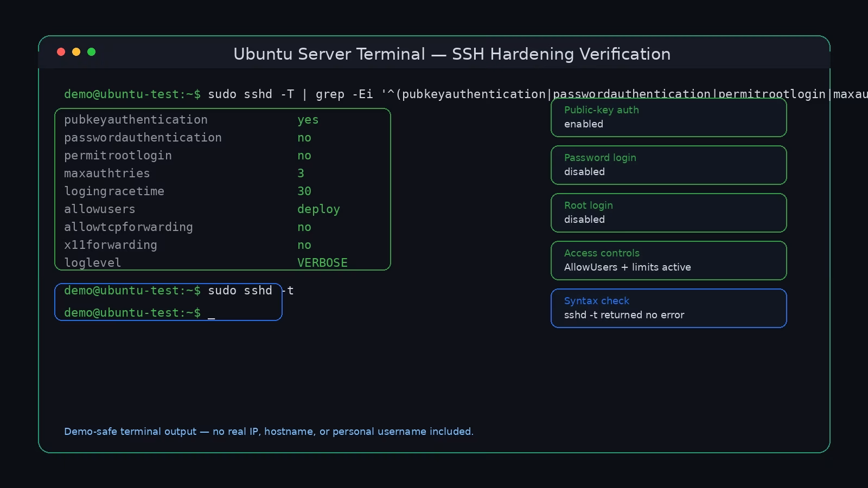Select the 'logingracetime' output key

pos(114,191)
